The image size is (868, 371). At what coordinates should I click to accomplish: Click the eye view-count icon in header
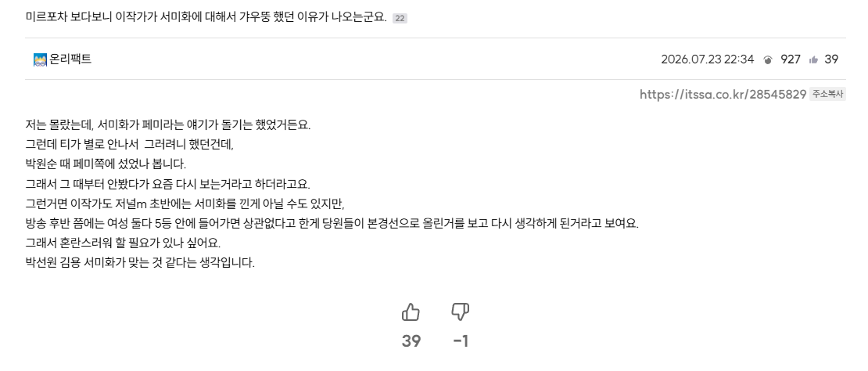point(768,59)
